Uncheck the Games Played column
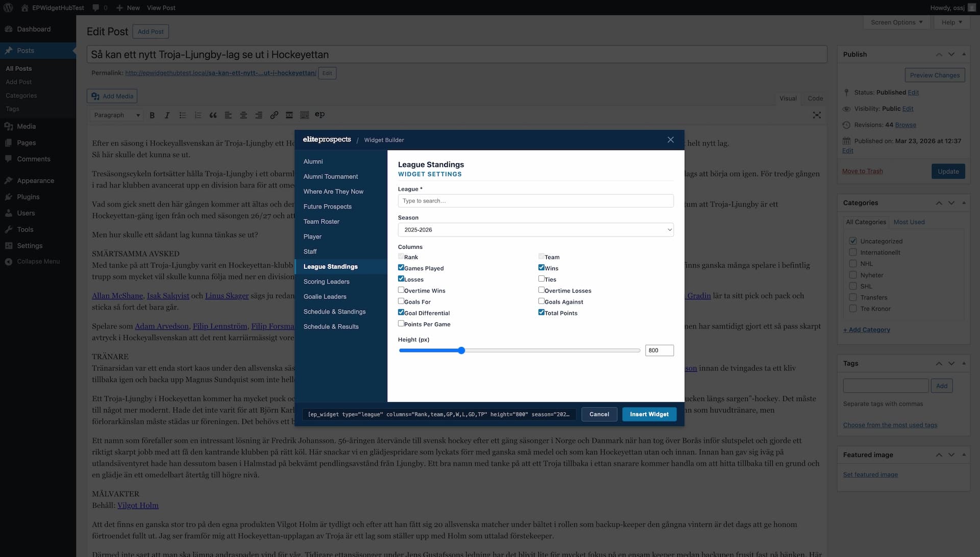This screenshot has height=557, width=980. 401,268
